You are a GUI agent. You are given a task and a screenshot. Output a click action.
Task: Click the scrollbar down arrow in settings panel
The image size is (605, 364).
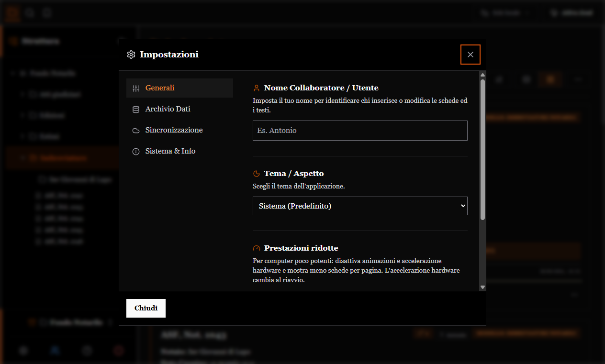[x=483, y=287]
